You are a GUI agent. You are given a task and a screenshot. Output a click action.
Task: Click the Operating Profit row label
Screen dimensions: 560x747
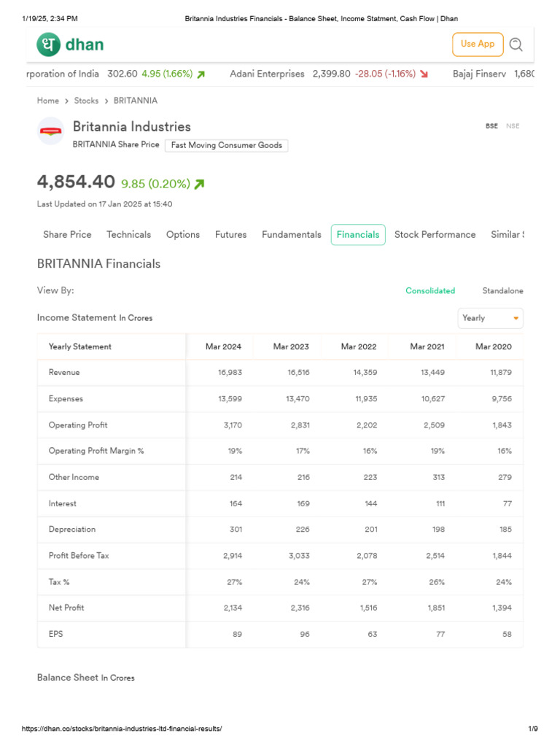(x=78, y=425)
